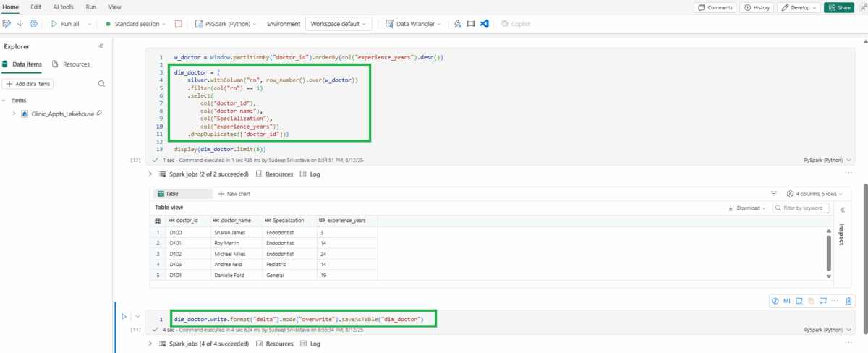Click the stop session square button
The image size is (868, 353).
tap(178, 24)
